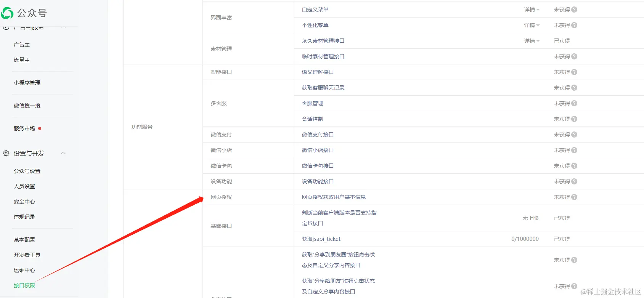Click the 无上限 quota value
The image size is (644, 298).
click(x=530, y=218)
